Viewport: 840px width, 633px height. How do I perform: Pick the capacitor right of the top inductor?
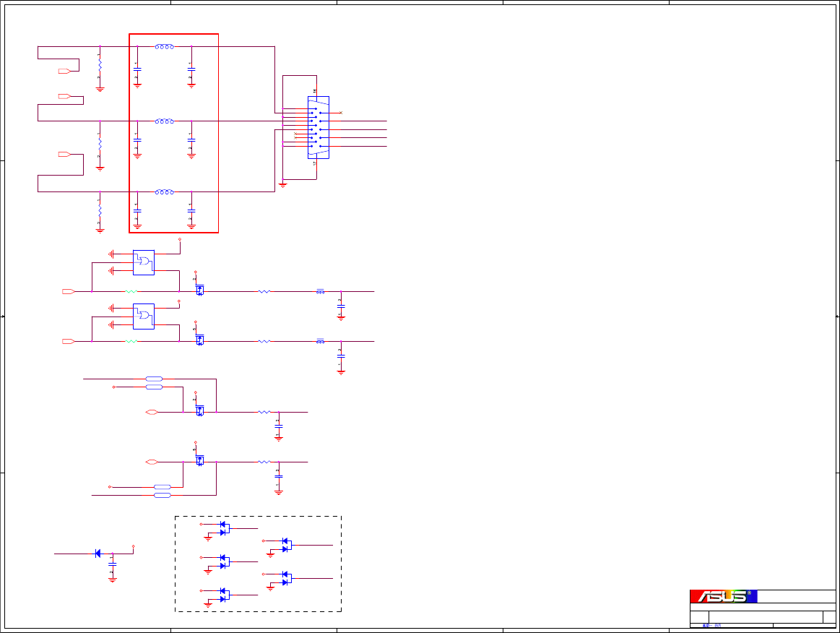pyautogui.click(x=191, y=69)
